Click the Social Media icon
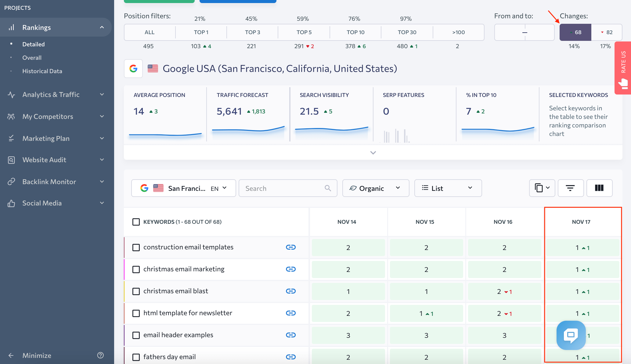The height and width of the screenshot is (364, 631). [12, 202]
